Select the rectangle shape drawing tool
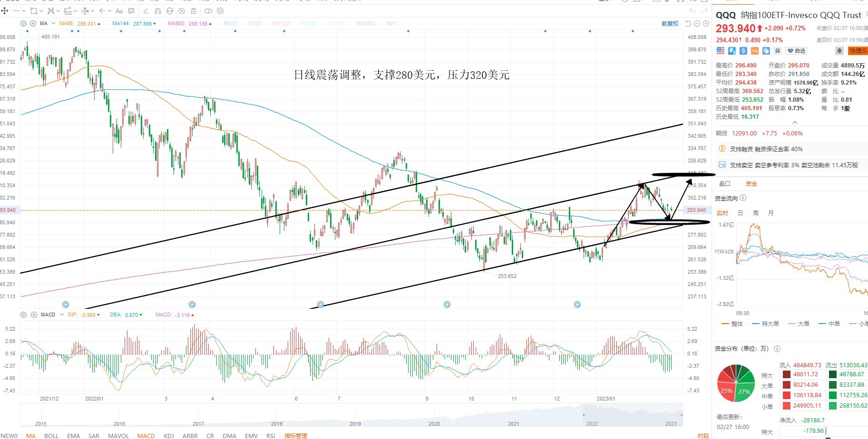 coord(33,10)
